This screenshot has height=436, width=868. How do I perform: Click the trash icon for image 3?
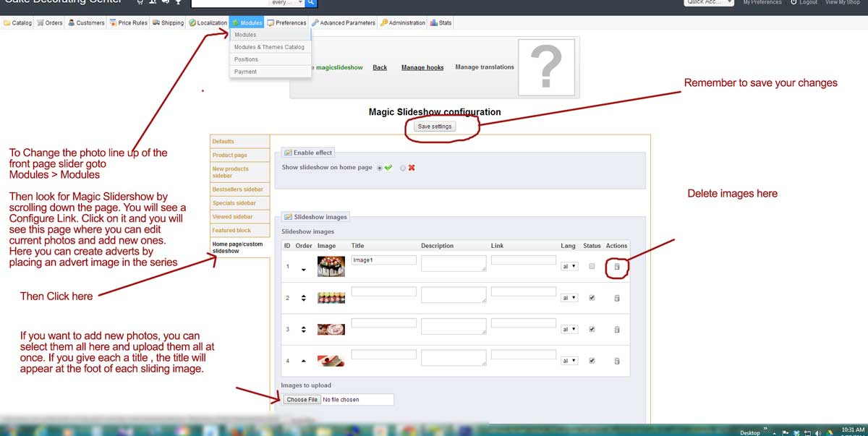tap(617, 330)
